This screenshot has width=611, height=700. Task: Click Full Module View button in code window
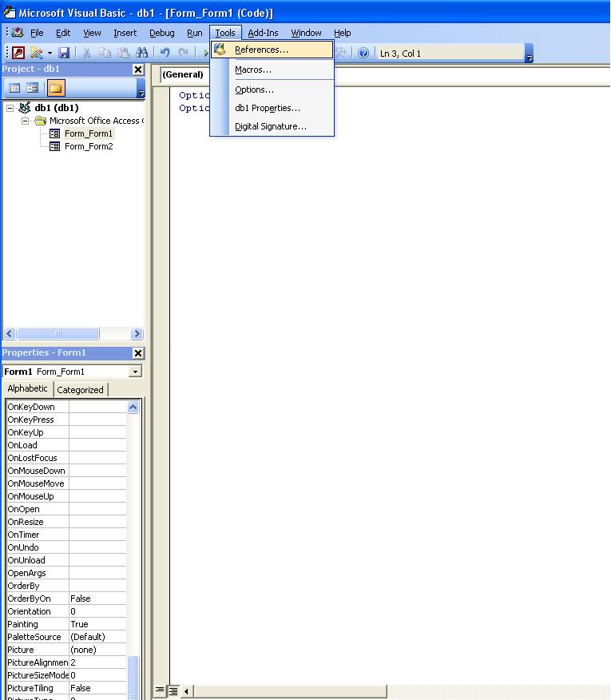click(173, 691)
